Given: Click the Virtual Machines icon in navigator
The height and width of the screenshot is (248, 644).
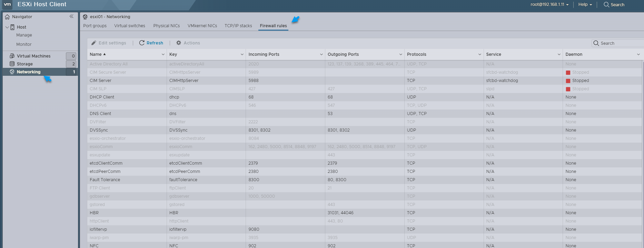Looking at the screenshot, I should (12, 56).
